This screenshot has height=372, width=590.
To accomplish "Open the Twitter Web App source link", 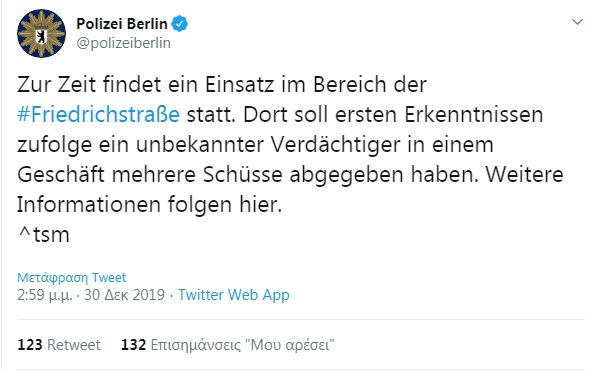I will [x=234, y=295].
